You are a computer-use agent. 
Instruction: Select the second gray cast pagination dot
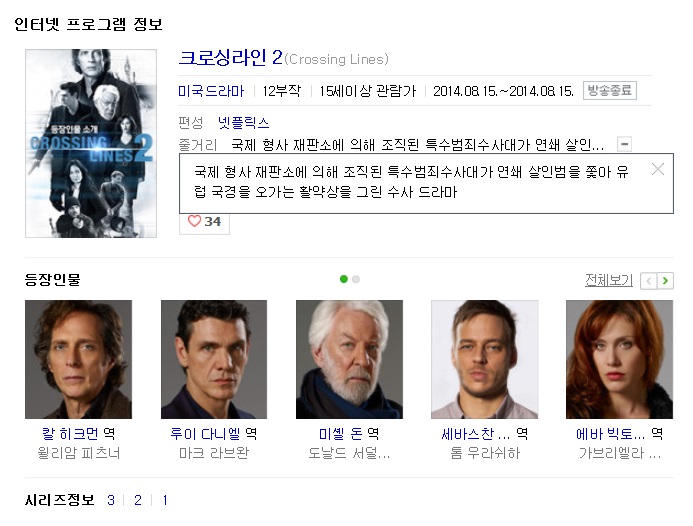coord(356,279)
